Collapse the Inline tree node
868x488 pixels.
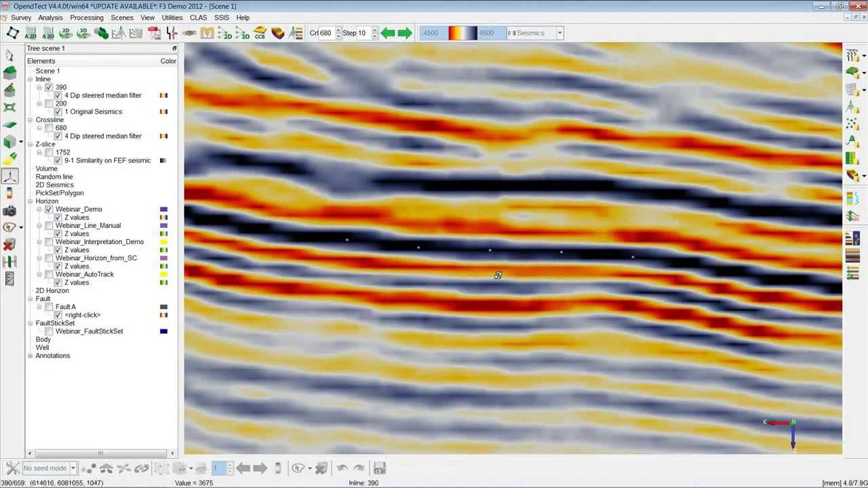[x=30, y=79]
